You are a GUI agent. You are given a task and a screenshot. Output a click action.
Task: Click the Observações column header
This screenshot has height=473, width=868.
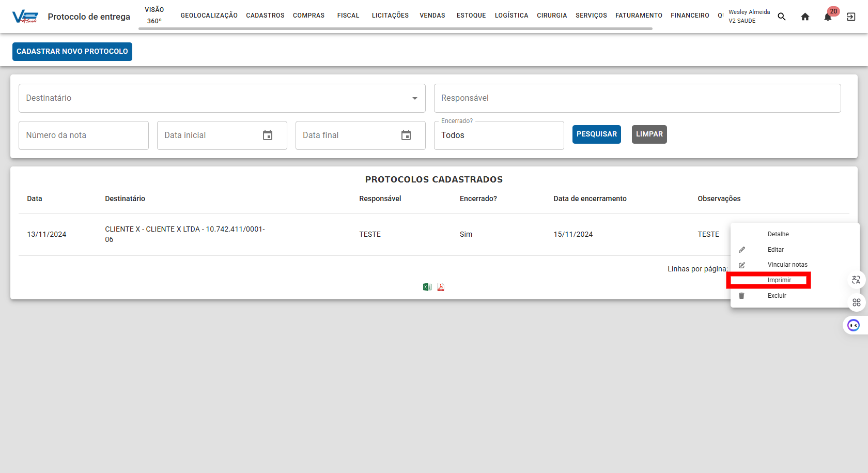coord(719,199)
